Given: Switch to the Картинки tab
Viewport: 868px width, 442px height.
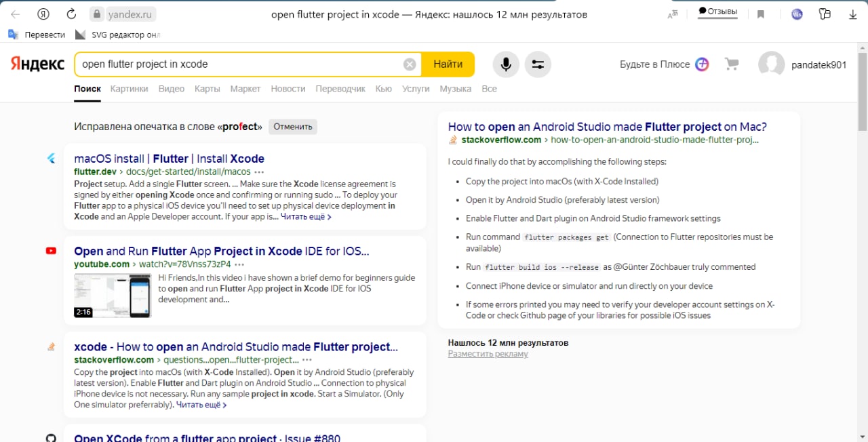Looking at the screenshot, I should [x=129, y=89].
